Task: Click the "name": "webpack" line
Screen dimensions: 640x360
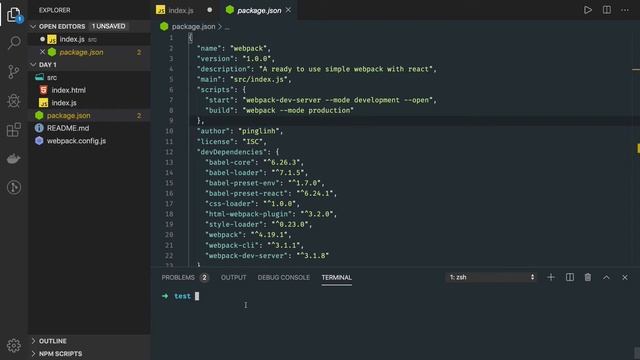Action: (x=234, y=48)
